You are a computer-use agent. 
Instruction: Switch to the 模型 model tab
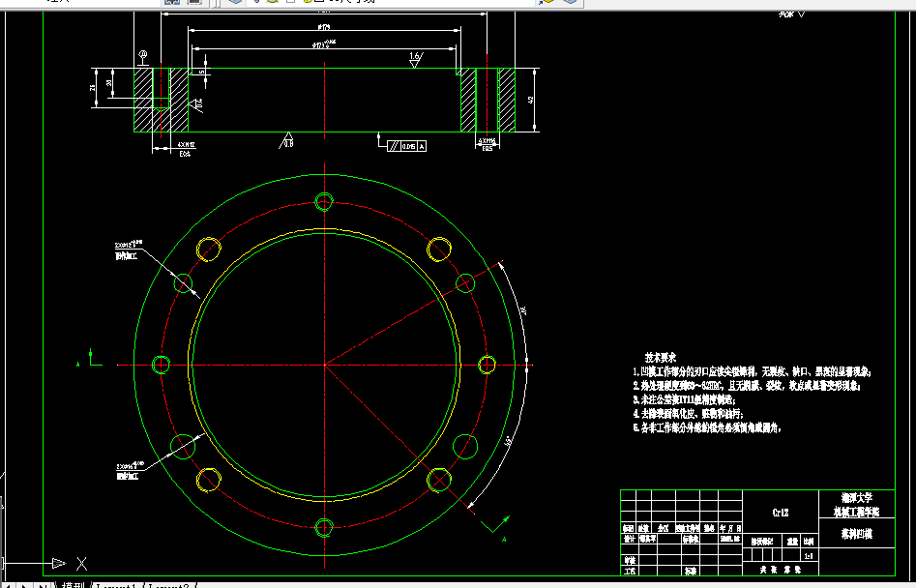(73, 585)
